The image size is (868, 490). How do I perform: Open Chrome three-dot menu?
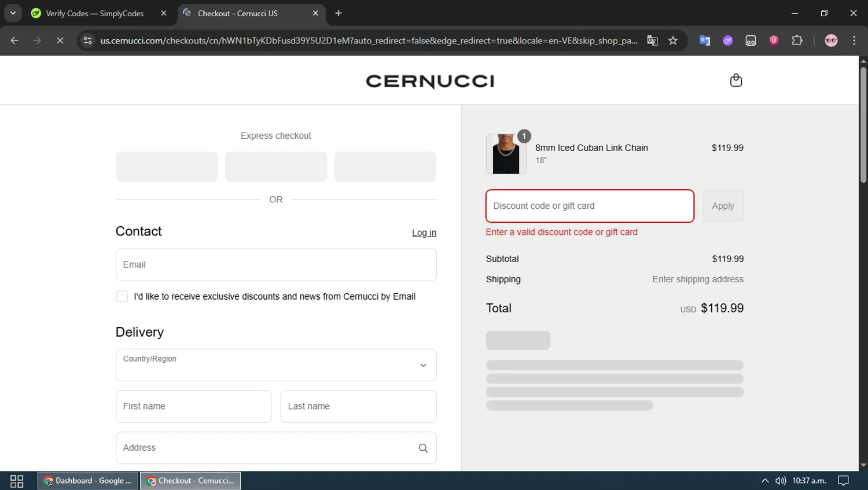click(x=854, y=40)
